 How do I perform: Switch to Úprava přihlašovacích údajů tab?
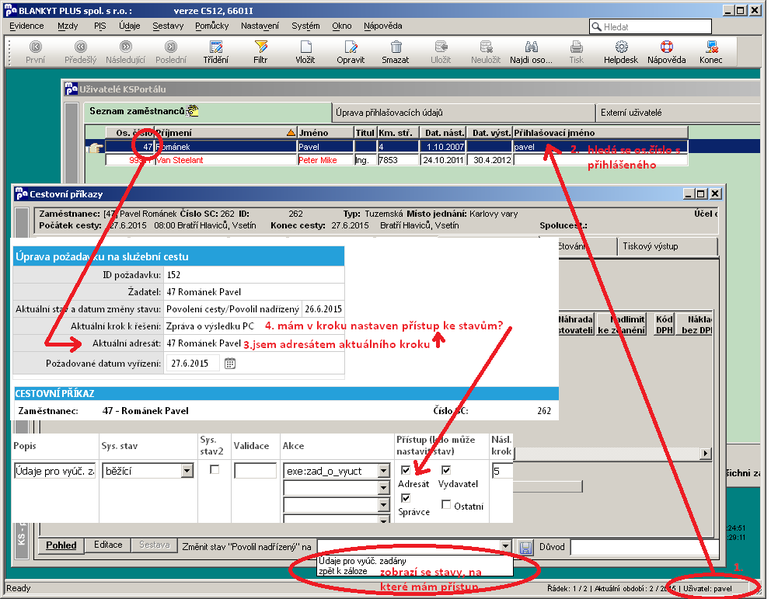[x=463, y=113]
